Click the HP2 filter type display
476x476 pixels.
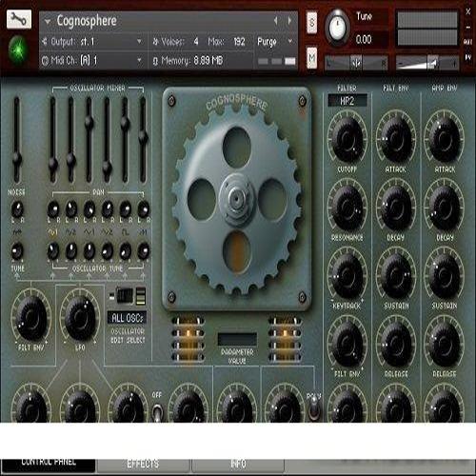click(x=347, y=101)
